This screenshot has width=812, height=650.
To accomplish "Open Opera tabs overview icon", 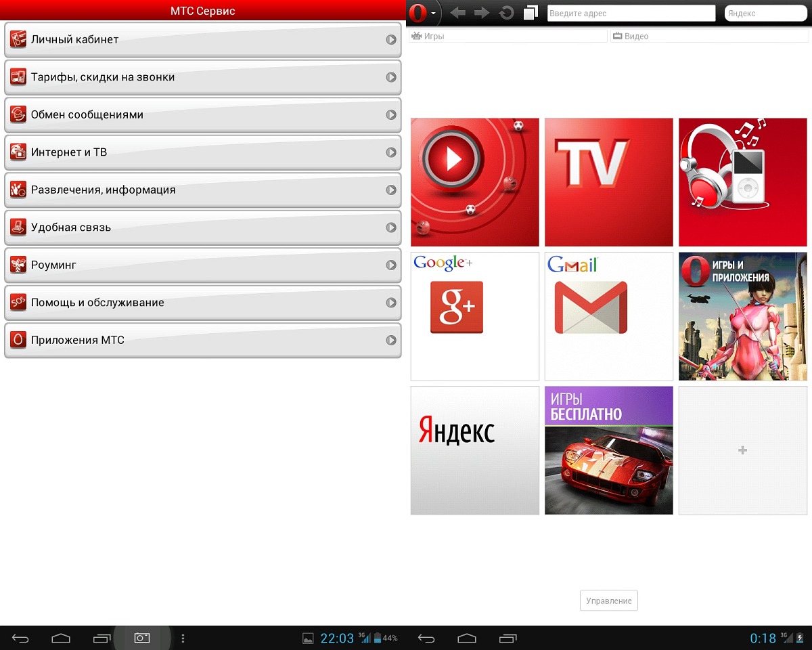I will pyautogui.click(x=531, y=13).
